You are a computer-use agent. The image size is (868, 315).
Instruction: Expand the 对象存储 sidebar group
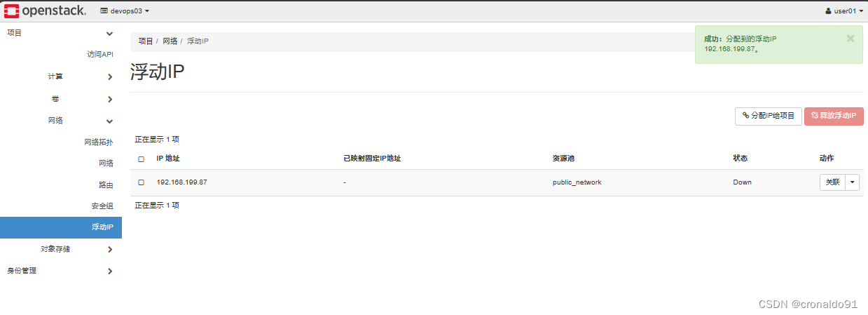pos(60,249)
